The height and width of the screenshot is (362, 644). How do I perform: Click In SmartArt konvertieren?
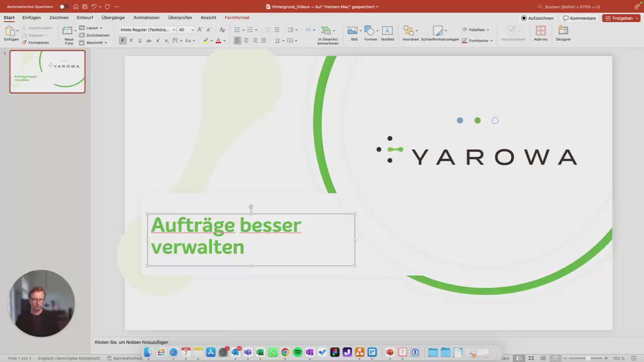[x=328, y=36]
